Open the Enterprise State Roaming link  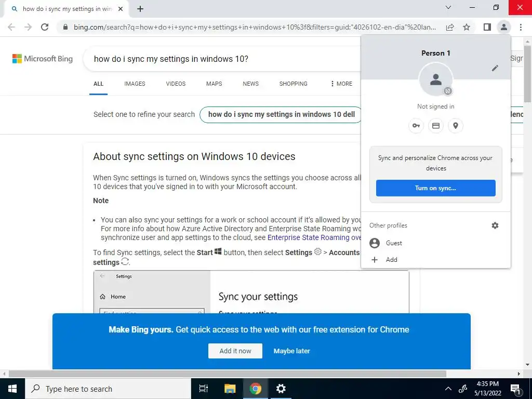point(314,237)
